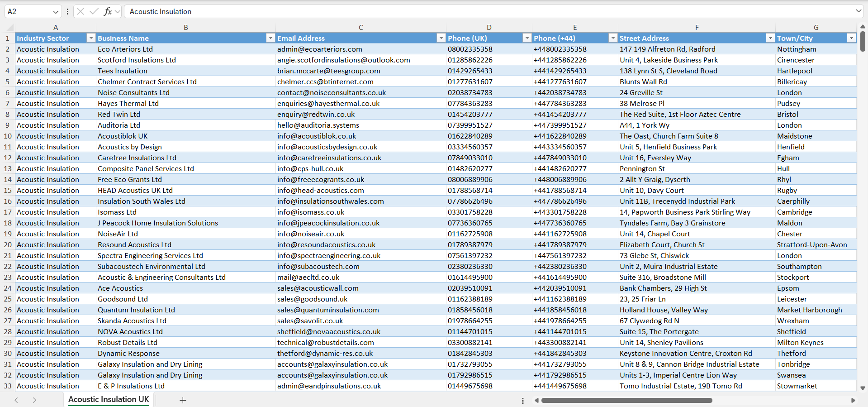This screenshot has width=868, height=407.
Task: Click the scroll-up arrow of vertical scrollbar
Action: click(863, 27)
